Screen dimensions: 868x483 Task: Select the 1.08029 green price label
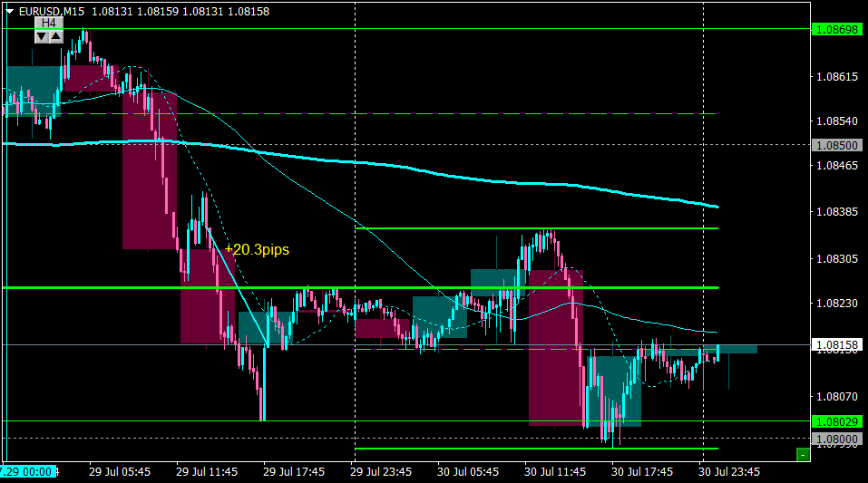836,421
